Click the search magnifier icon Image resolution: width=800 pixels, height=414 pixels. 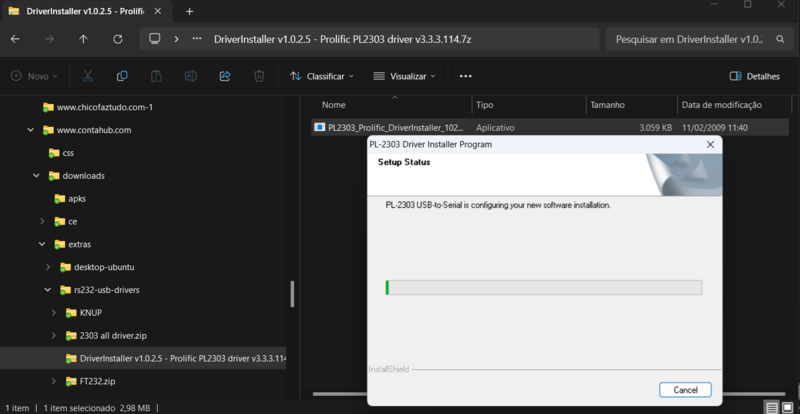point(780,39)
